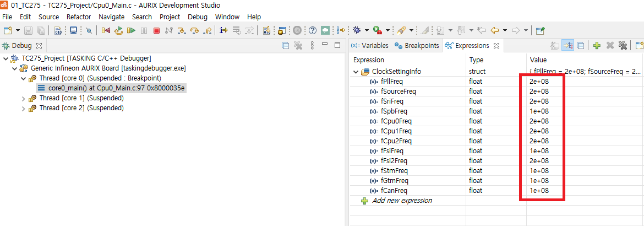Click the Save All toolbar icon

click(41, 30)
